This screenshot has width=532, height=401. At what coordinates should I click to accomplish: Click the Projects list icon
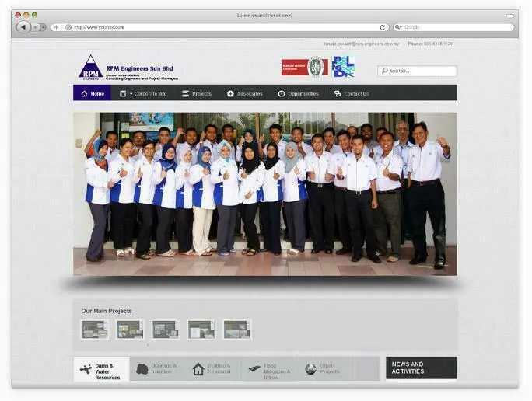(185, 94)
